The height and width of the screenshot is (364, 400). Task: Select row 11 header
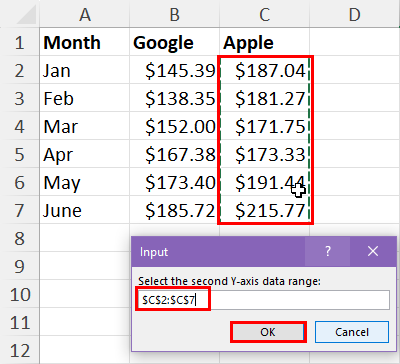point(20,323)
